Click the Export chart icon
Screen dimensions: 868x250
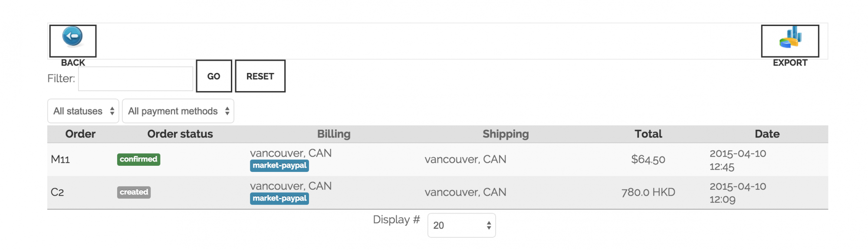click(x=790, y=37)
